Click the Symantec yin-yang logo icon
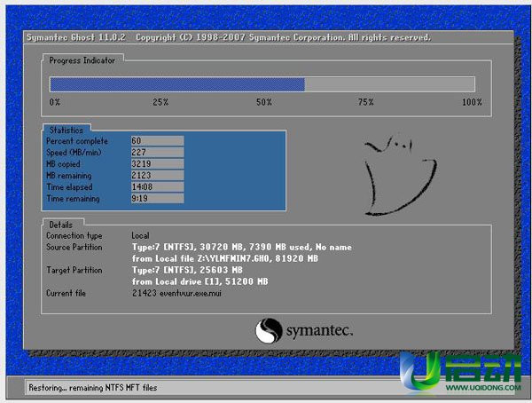Viewport: 532px width, 403px height. coord(269,330)
